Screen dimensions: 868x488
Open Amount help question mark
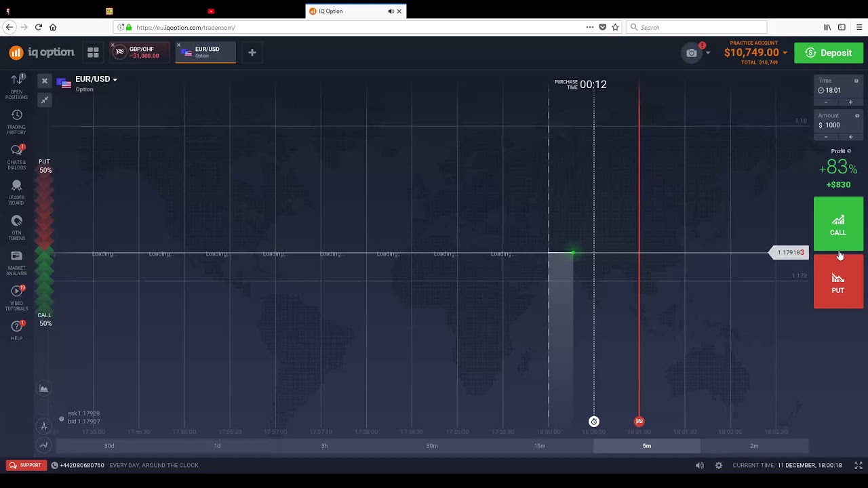click(x=857, y=116)
